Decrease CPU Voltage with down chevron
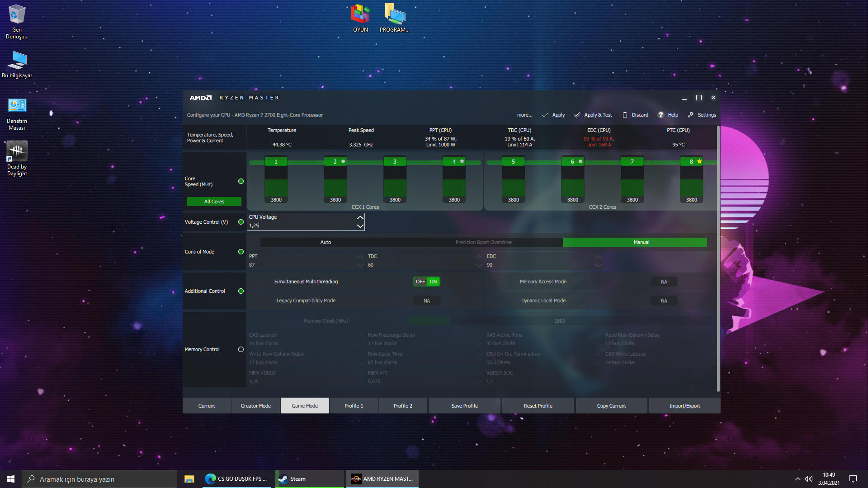868x488 pixels. pos(360,226)
